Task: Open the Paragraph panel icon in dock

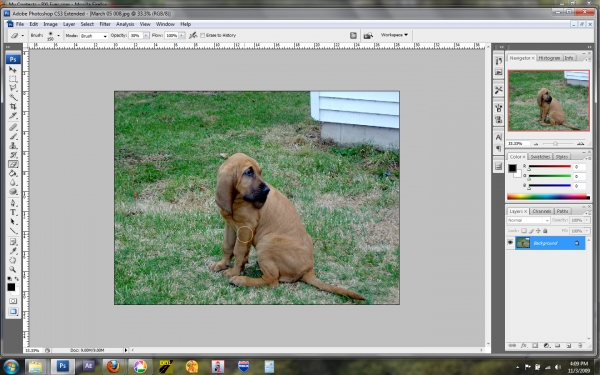Action: pyautogui.click(x=498, y=148)
